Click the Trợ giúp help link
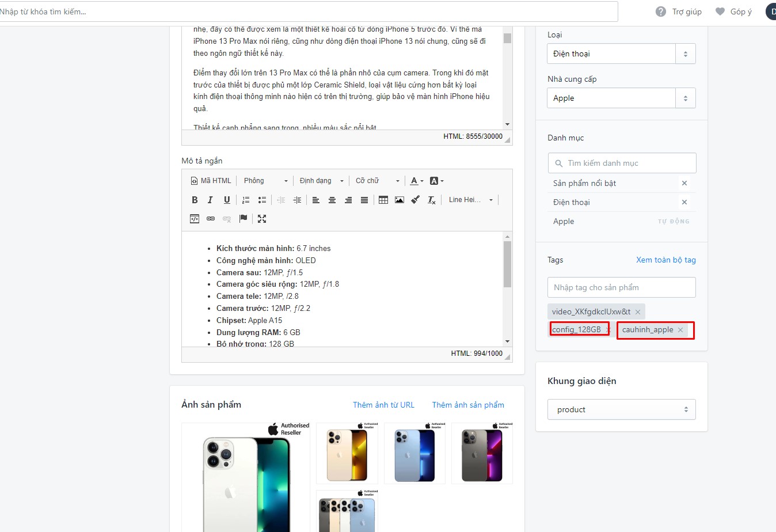 point(679,12)
